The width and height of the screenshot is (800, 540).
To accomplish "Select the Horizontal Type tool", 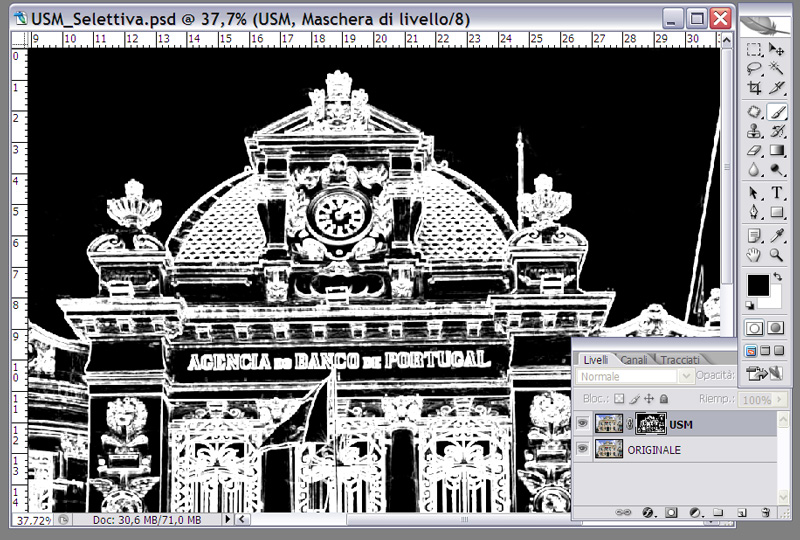I will [x=777, y=192].
